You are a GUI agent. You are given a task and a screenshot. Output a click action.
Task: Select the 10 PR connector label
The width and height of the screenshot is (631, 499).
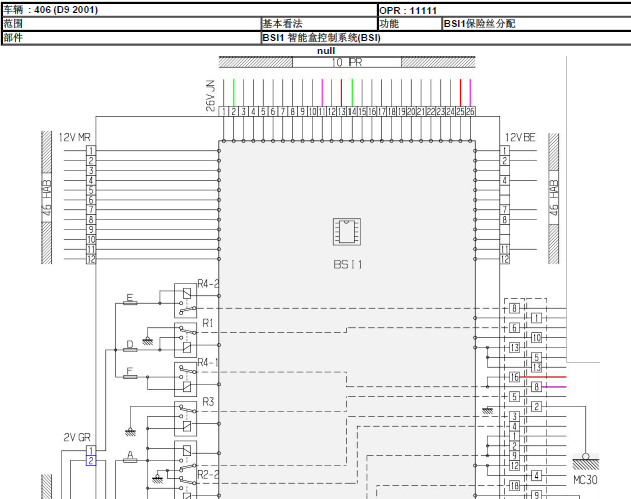coord(347,62)
